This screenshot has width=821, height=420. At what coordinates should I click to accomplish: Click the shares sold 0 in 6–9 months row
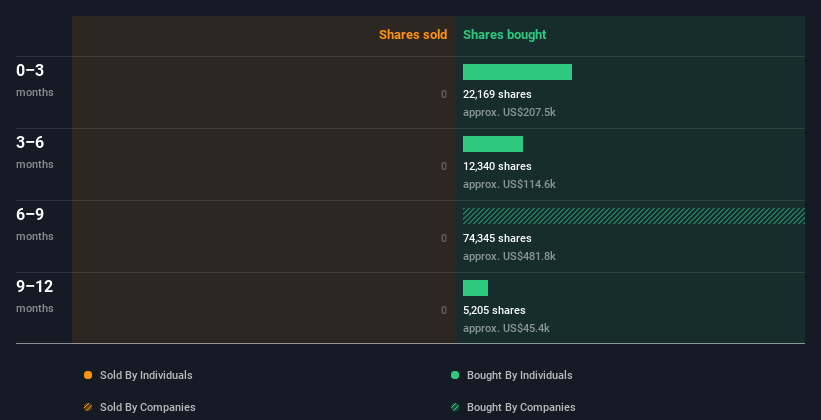444,238
